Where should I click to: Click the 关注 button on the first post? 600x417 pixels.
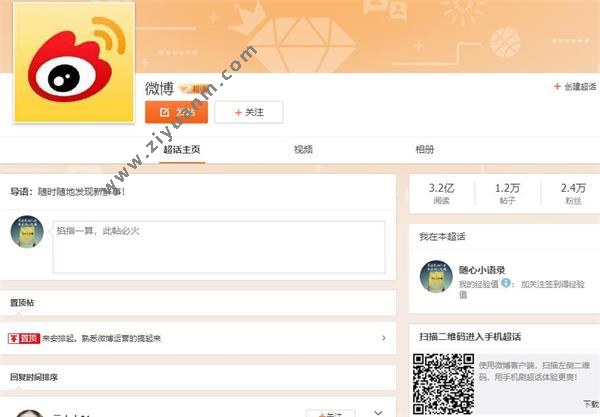[331, 414]
